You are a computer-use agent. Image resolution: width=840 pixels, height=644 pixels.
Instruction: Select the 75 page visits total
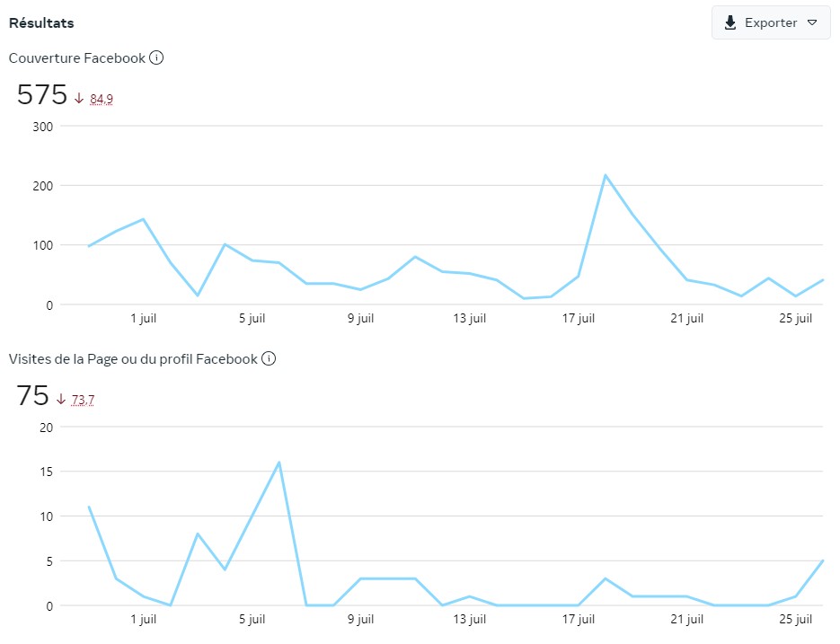[32, 396]
